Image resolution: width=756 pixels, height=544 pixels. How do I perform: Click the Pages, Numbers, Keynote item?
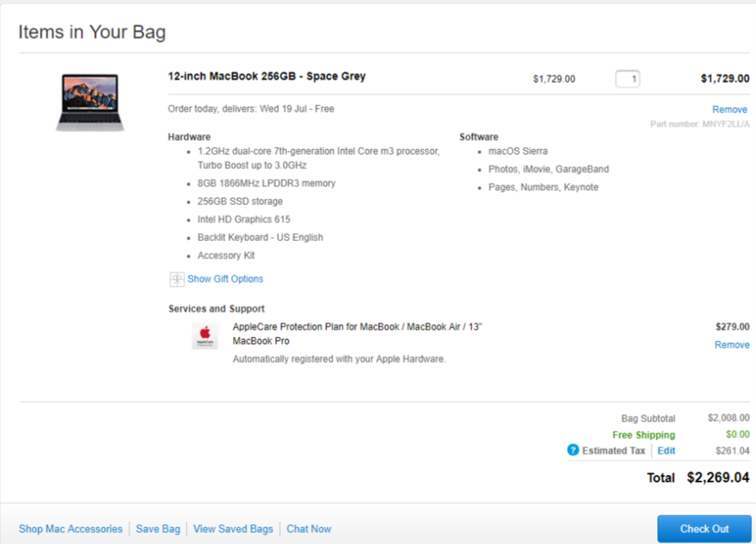pyautogui.click(x=543, y=187)
